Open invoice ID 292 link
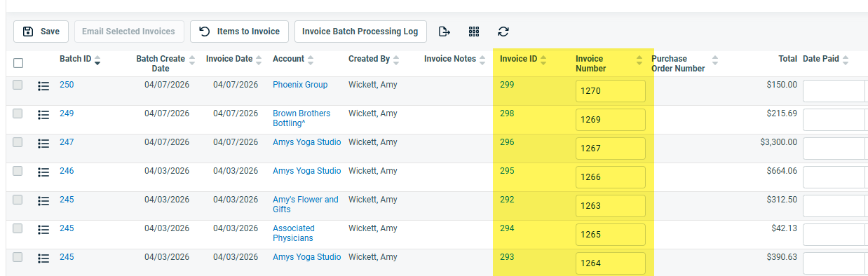 pyautogui.click(x=507, y=200)
